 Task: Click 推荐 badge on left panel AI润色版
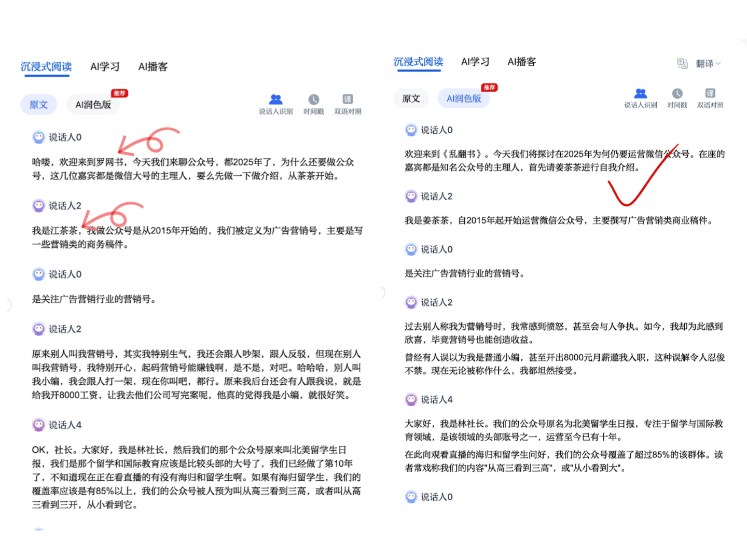[119, 93]
